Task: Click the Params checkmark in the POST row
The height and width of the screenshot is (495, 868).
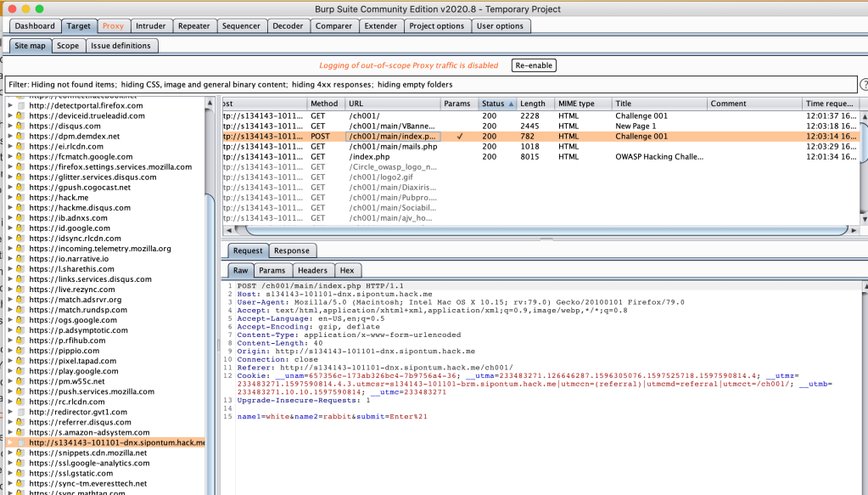Action: pyautogui.click(x=459, y=136)
